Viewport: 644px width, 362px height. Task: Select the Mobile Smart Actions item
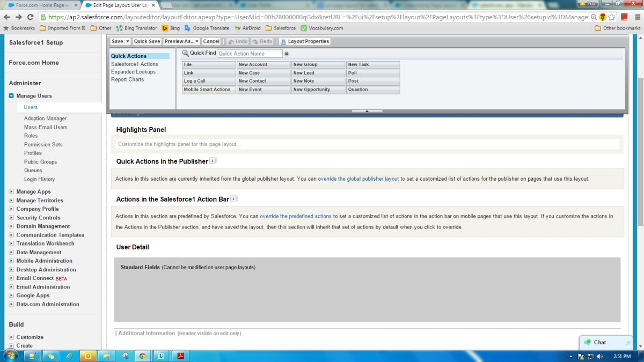(209, 90)
